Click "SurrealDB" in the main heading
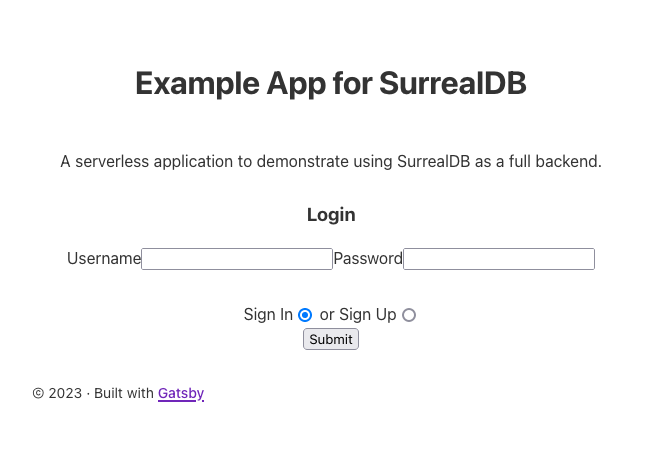The image size is (662, 472). (452, 83)
